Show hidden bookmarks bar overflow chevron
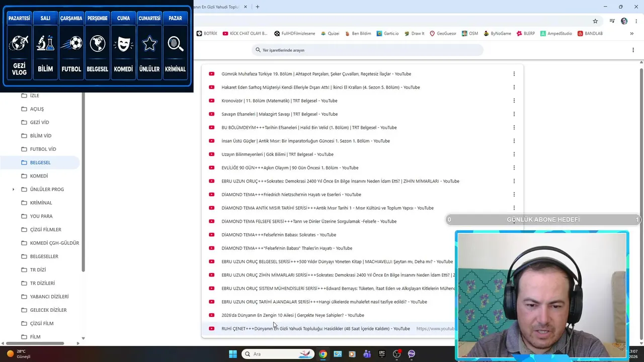This screenshot has height=362, width=644. (x=631, y=34)
